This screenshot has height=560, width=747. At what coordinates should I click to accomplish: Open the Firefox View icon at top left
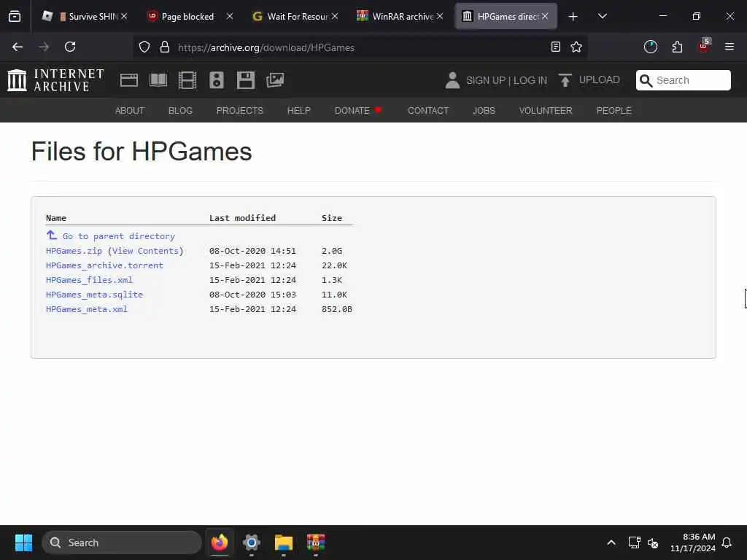[15, 17]
